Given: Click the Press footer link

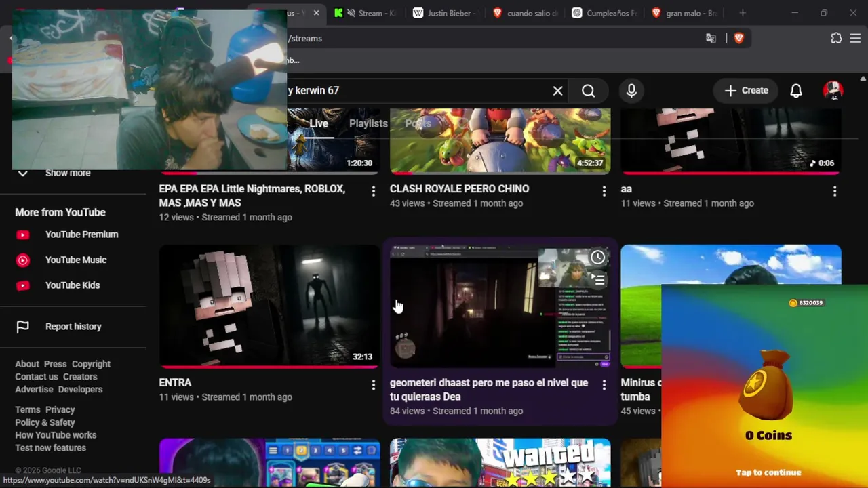Looking at the screenshot, I should coord(55,364).
